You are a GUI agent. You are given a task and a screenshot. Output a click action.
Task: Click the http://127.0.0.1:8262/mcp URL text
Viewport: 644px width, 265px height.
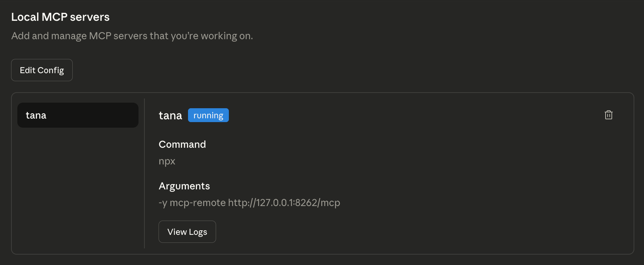(x=284, y=203)
